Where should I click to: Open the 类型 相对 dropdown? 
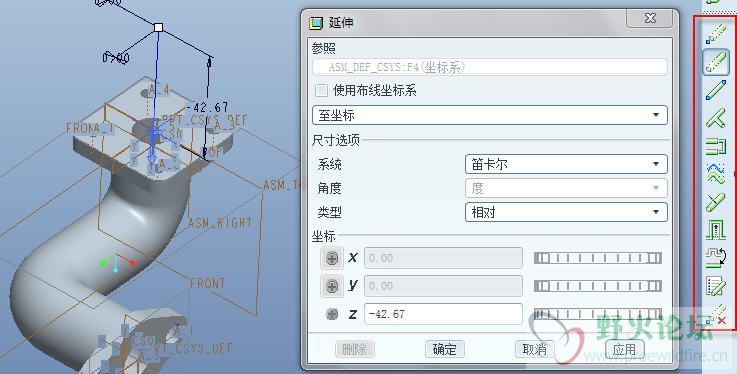566,212
